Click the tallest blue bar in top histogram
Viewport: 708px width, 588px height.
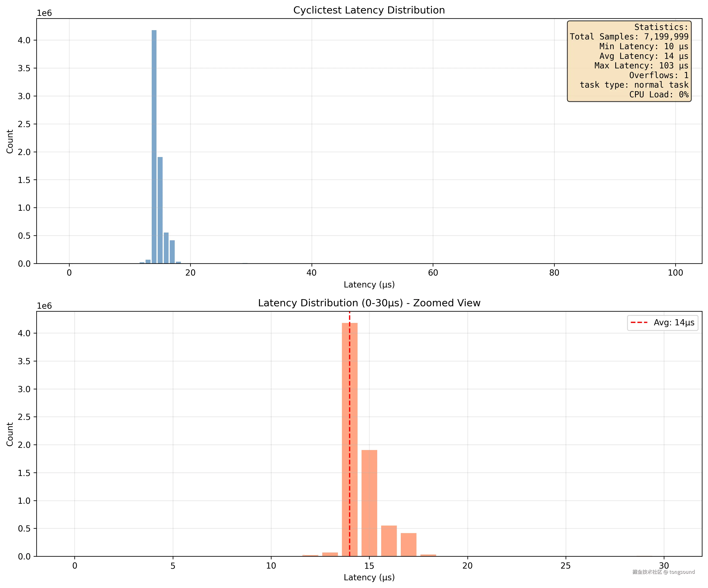[x=154, y=147]
